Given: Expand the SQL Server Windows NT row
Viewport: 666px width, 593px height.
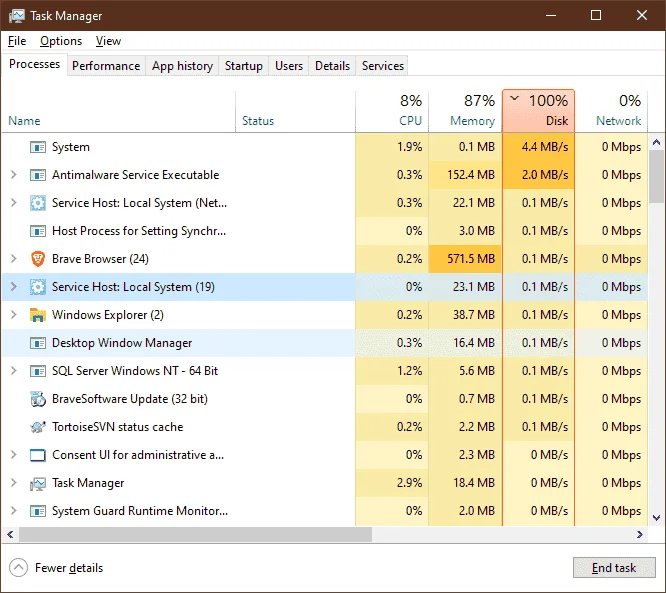Looking at the screenshot, I should [x=14, y=371].
